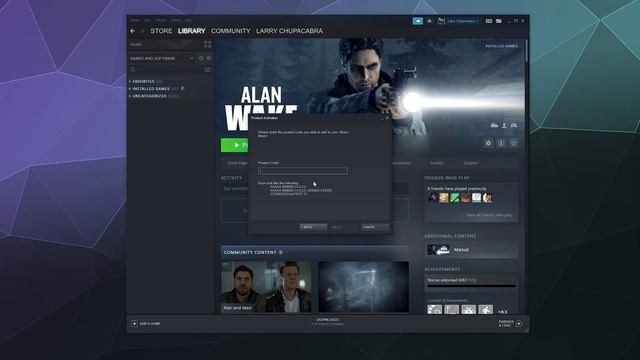Click the user avatar in the title bar

point(441,21)
